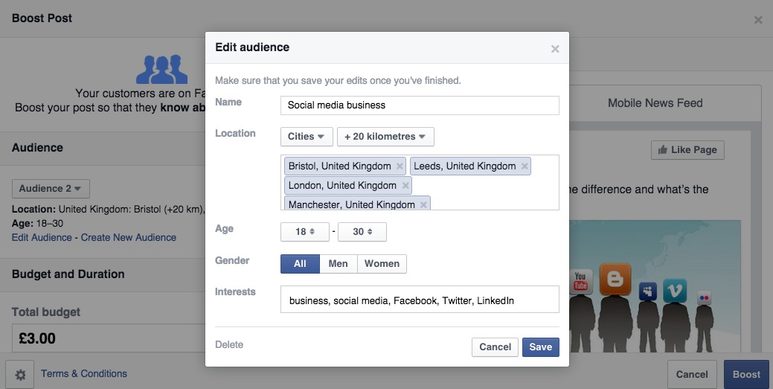Open settings gear beside Terms & Conditions
Screen dimensions: 773x389
click(20, 375)
